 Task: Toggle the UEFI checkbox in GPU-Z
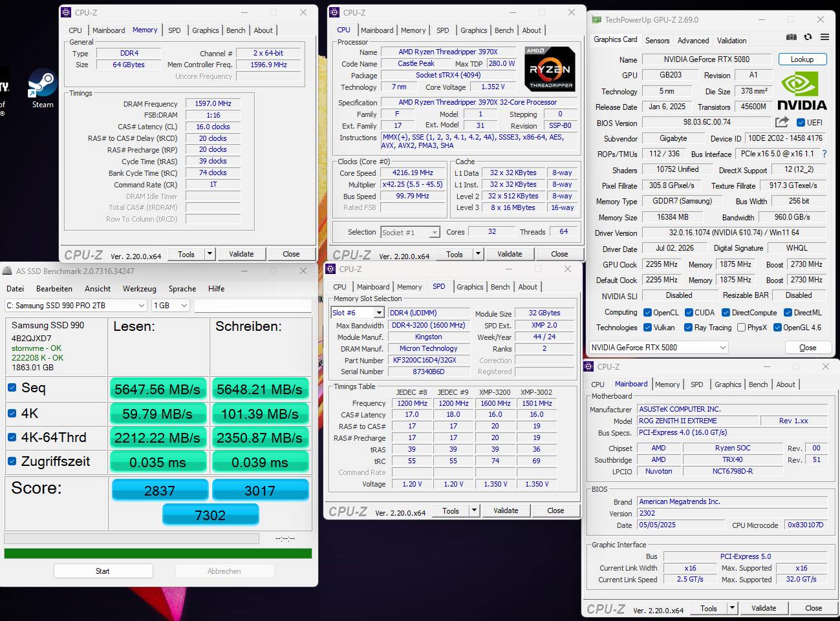[801, 123]
